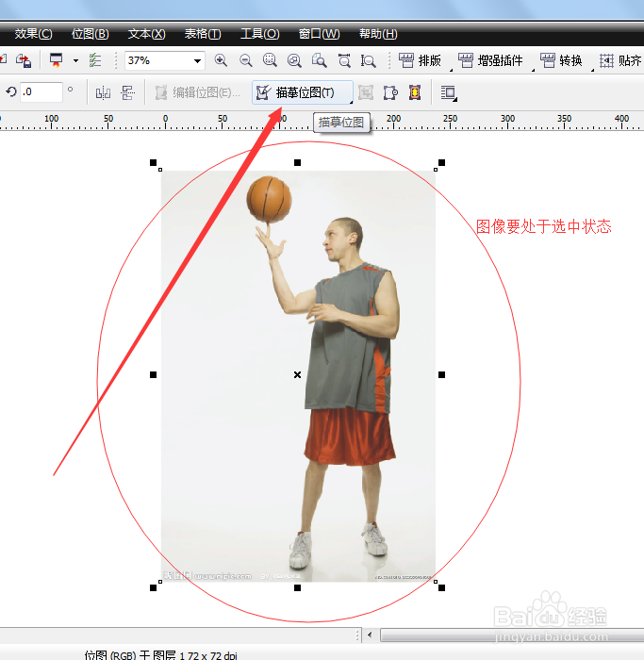
Task: Click top-right selection handle of bitmap
Action: (441, 162)
